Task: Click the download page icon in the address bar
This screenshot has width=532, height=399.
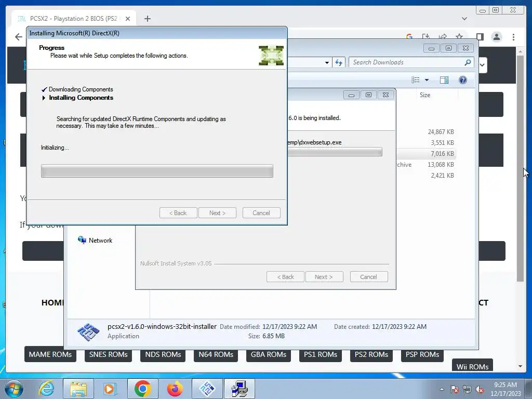Action: pos(426,37)
